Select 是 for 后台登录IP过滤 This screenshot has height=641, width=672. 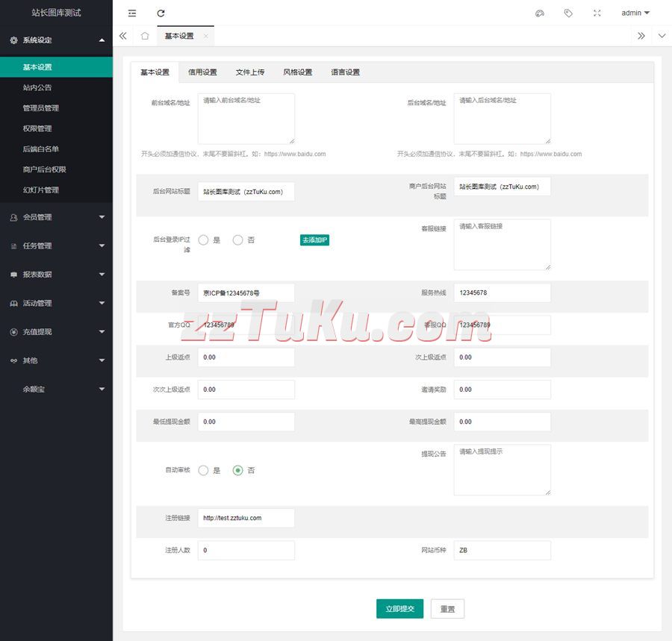click(204, 240)
